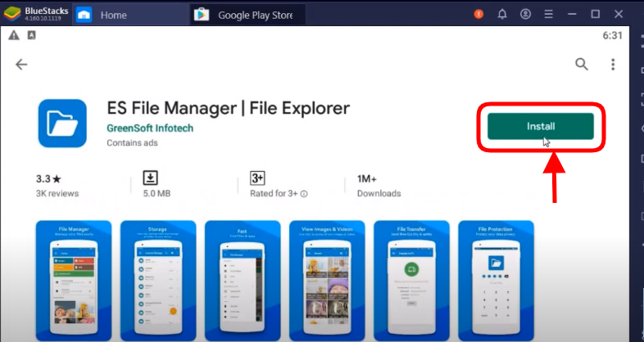
Task: Open the BlueStacks hamburger menu
Action: (548, 15)
